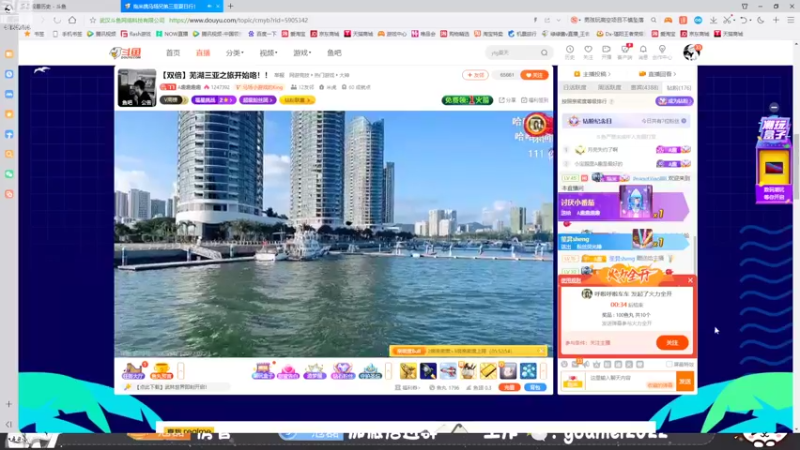This screenshot has width=800, height=450.
Task: Expand the yellow badge pill
Action: pos(297,100)
